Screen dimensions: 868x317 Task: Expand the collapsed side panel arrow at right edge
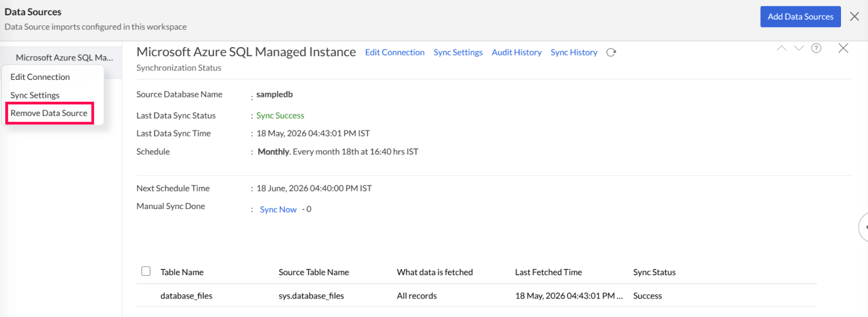pos(864,227)
